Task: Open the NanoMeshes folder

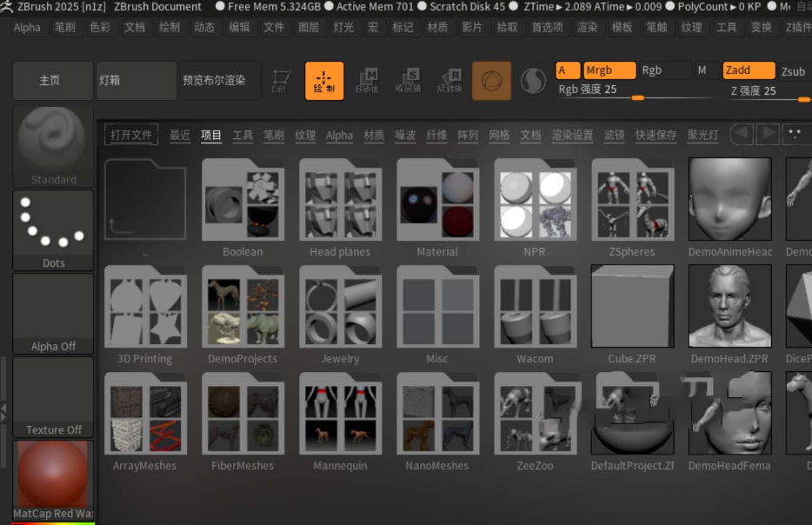Action: point(437,422)
